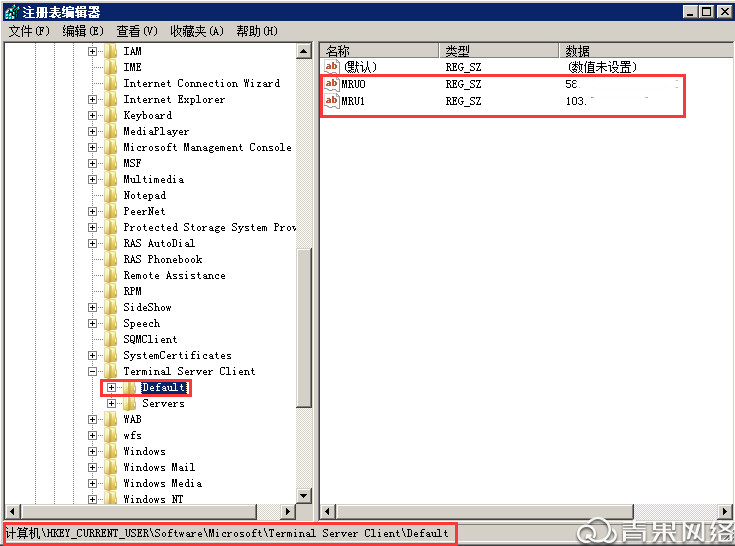This screenshot has width=735, height=546.
Task: Click the Notepad folder icon
Action: tap(111, 195)
